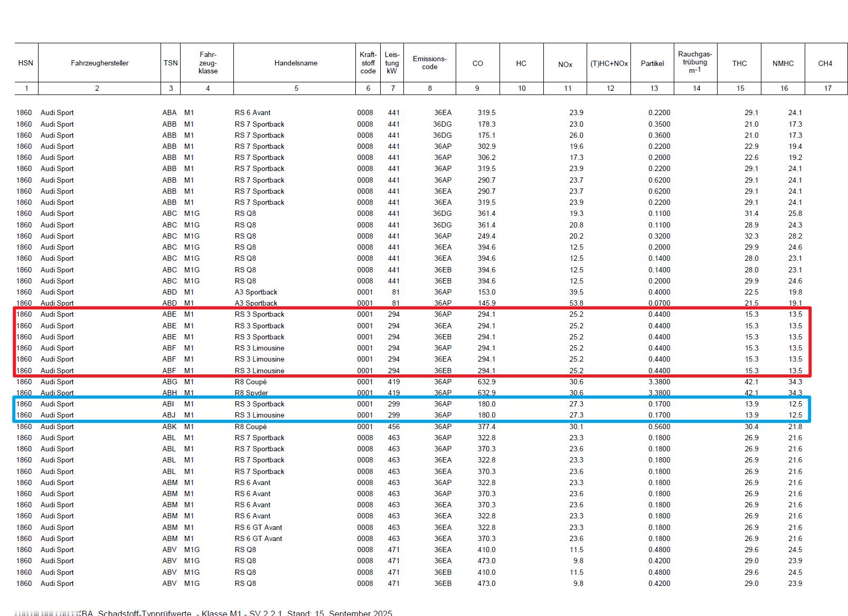Select RS 3 Sportback in the ABI row

260,404
